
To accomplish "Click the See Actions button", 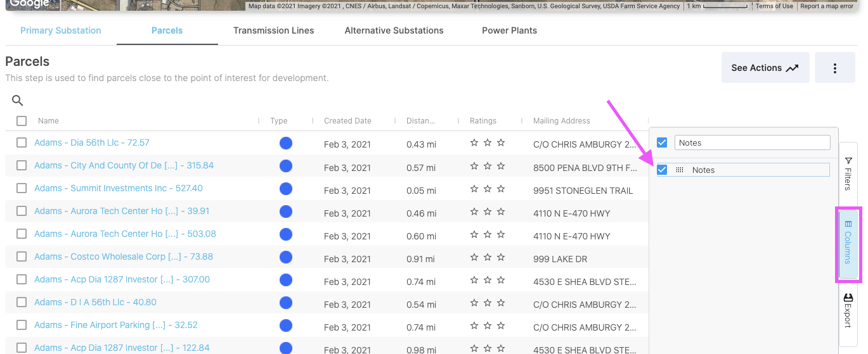I will click(765, 68).
